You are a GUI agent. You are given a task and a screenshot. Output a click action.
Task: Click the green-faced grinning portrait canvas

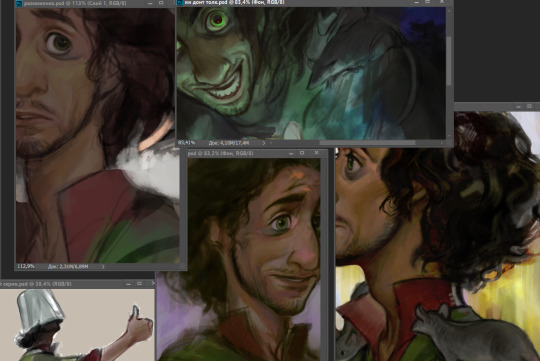(x=311, y=73)
